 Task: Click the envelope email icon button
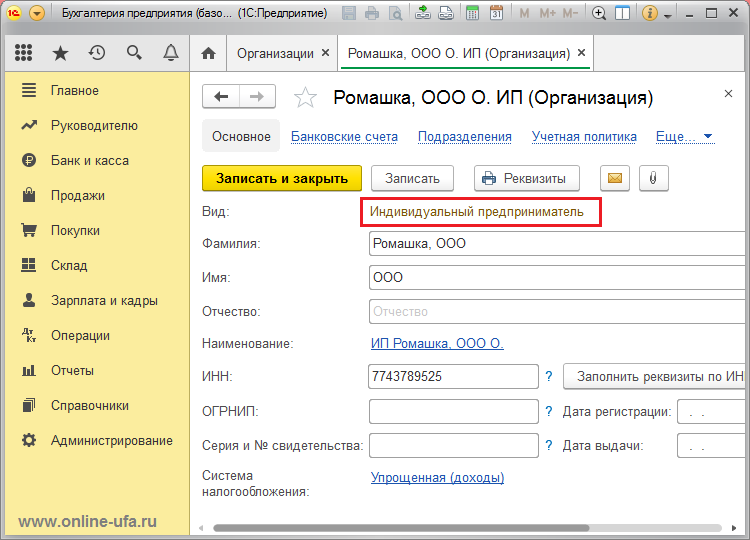tap(615, 178)
